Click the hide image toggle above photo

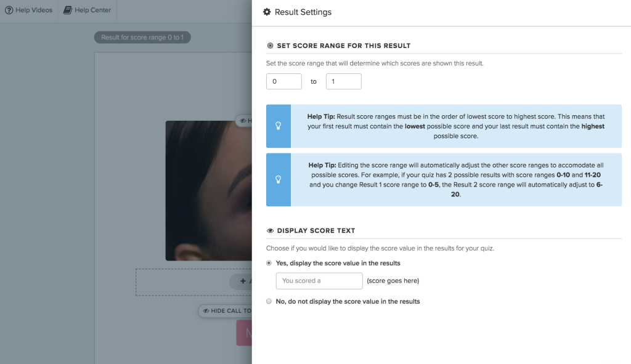coord(243,120)
